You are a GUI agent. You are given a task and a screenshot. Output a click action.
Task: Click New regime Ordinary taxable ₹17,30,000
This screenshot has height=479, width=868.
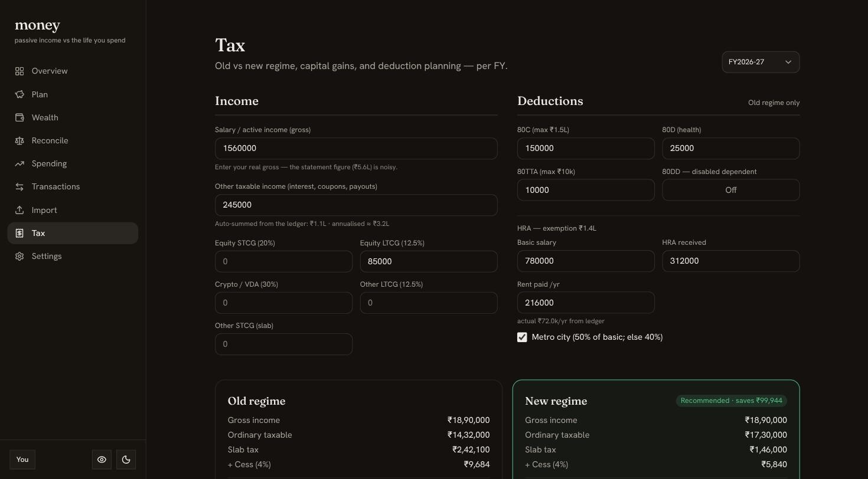click(766, 435)
